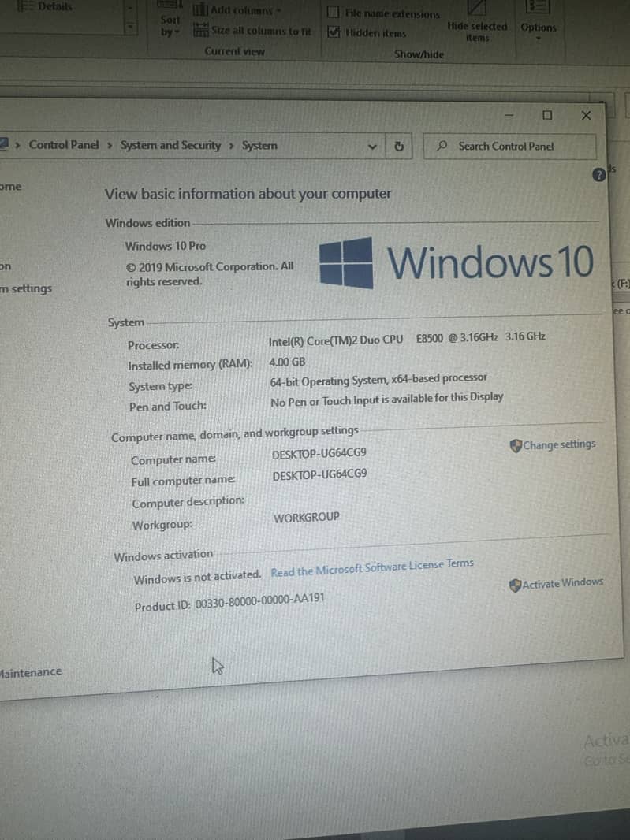Expand the address bar history dropdown

(x=372, y=147)
